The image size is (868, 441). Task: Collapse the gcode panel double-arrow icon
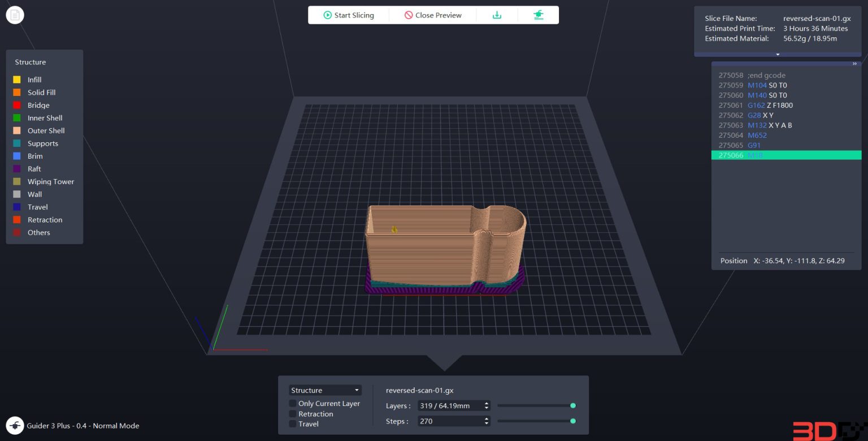(855, 64)
